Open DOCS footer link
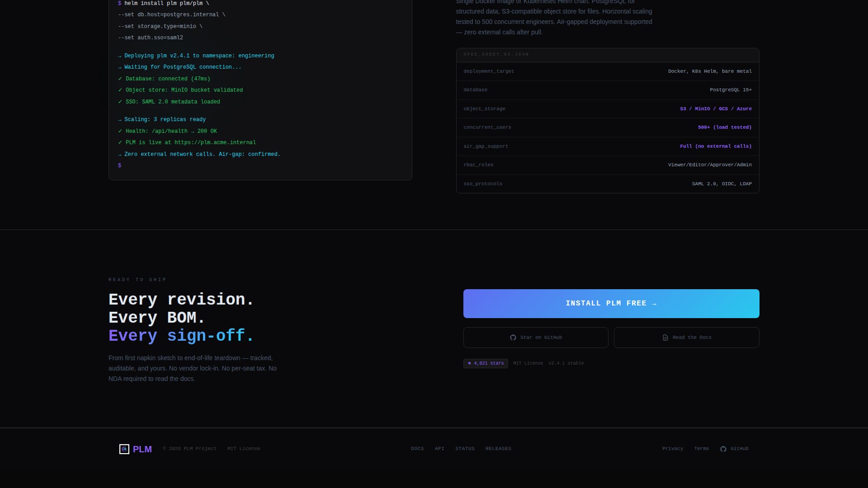This screenshot has height=488, width=868. tap(417, 449)
